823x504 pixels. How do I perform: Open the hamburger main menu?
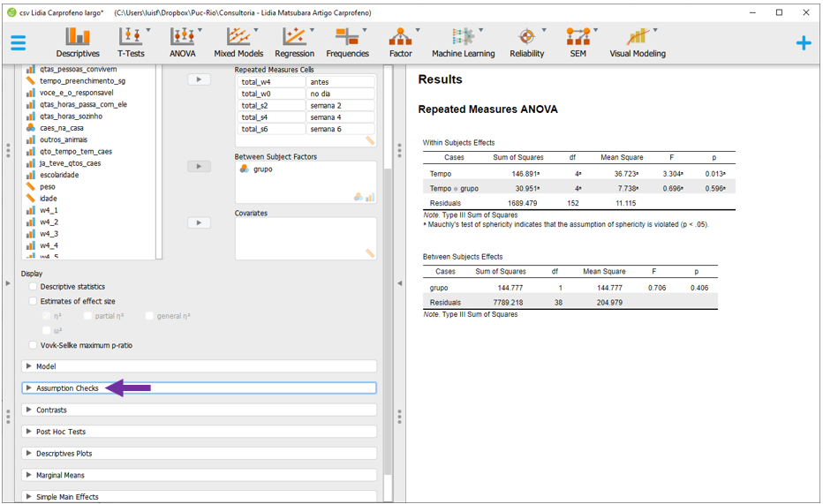(x=19, y=42)
